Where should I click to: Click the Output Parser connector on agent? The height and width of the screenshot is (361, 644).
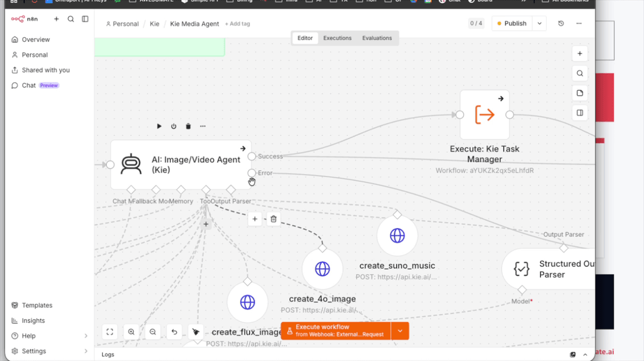coord(231,190)
